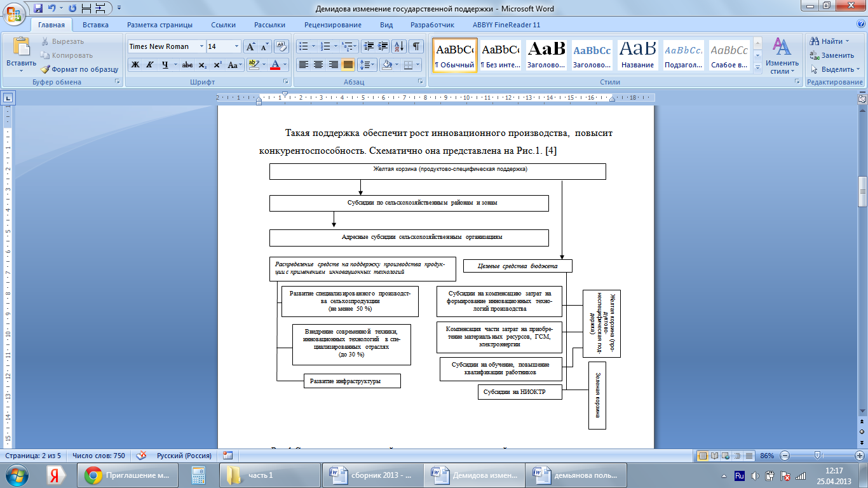Apply strikethrough (abc) formatting
868x488 pixels.
coord(187,65)
